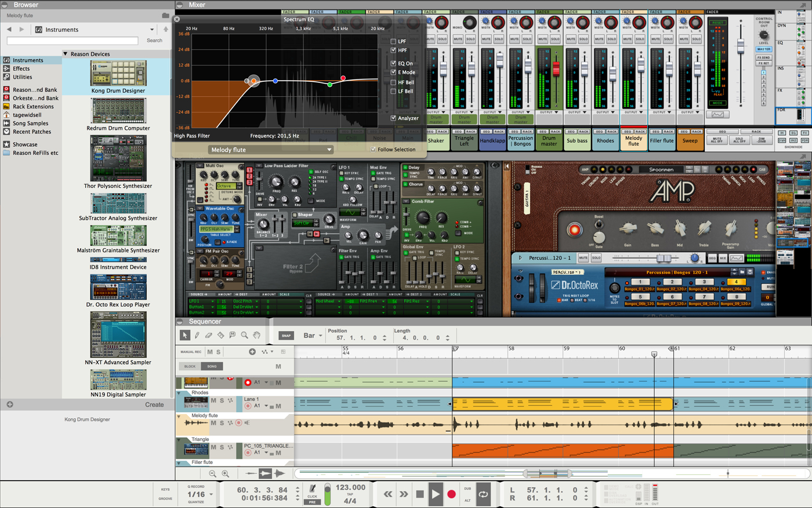Click MUTE ALL OFF in master section
Screen dimensions: 812x508
point(716,140)
